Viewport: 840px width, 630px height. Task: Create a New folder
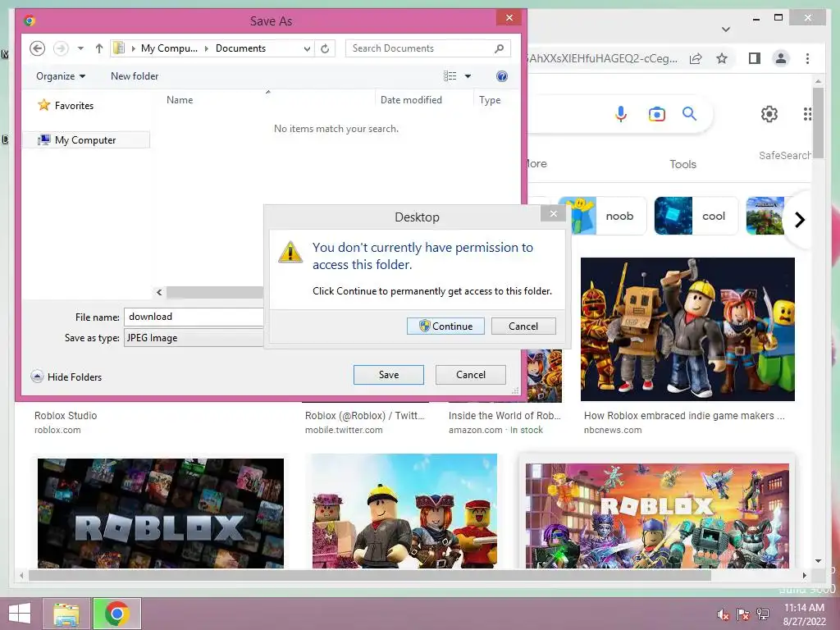point(135,76)
